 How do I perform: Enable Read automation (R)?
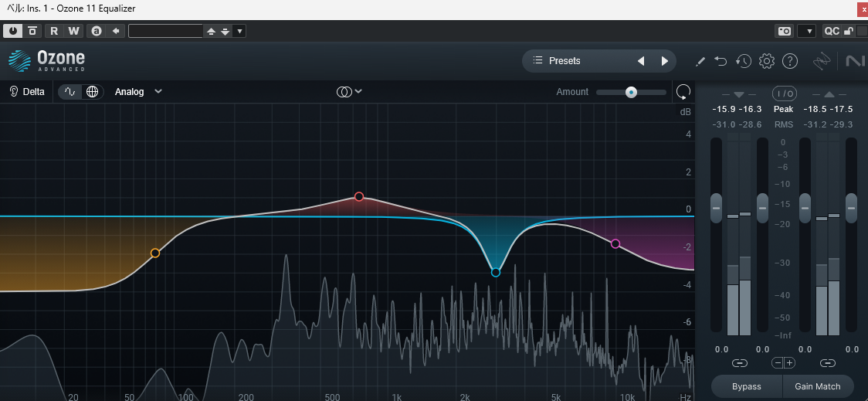pyautogui.click(x=54, y=31)
